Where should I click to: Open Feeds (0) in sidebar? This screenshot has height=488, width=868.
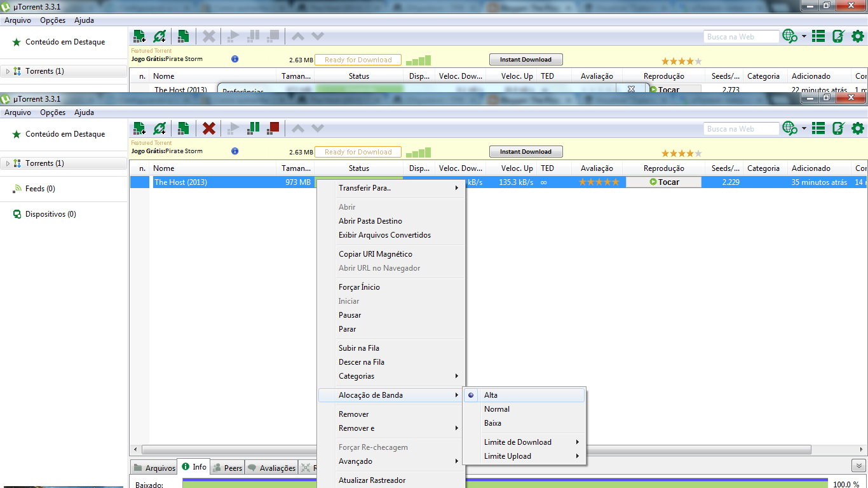(40, 189)
